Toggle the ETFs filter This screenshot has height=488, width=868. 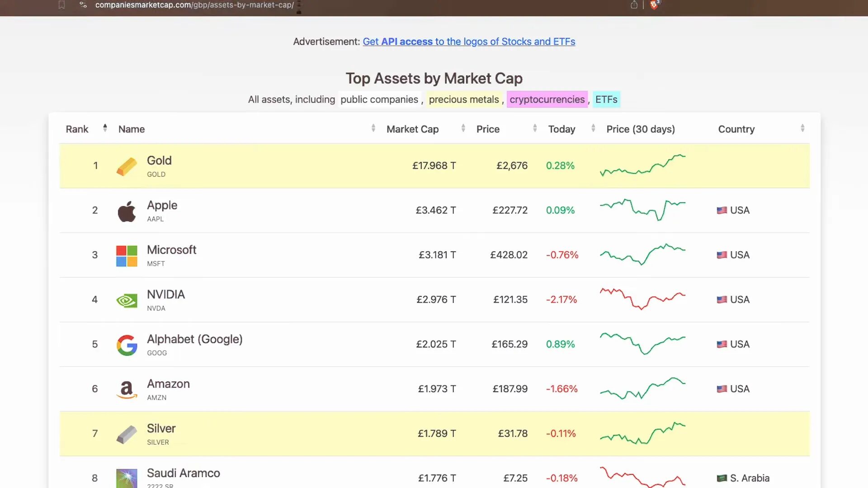point(606,99)
